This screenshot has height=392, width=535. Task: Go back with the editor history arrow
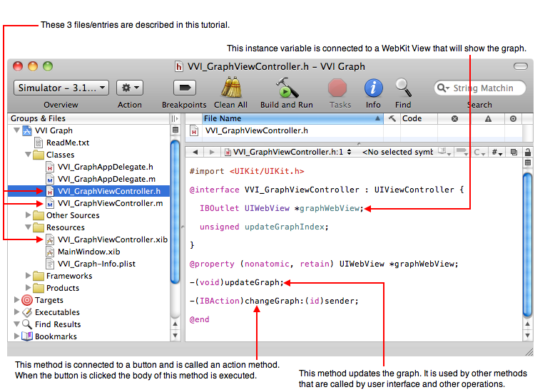[195, 152]
